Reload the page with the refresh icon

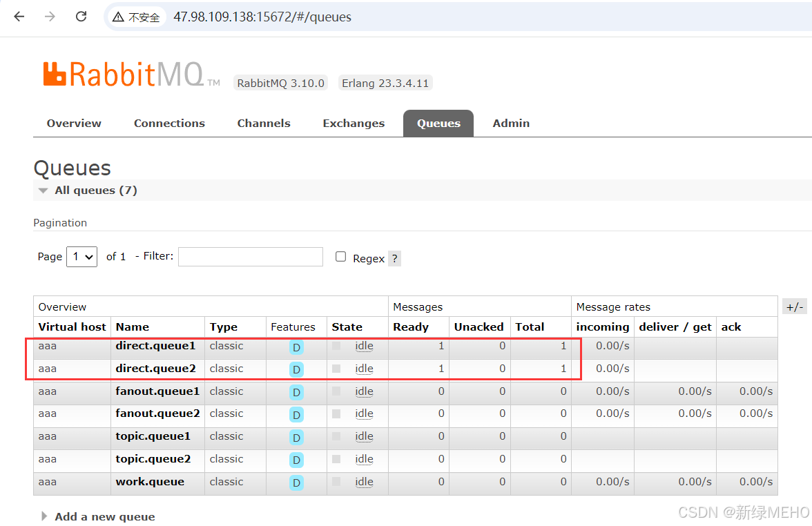(81, 17)
